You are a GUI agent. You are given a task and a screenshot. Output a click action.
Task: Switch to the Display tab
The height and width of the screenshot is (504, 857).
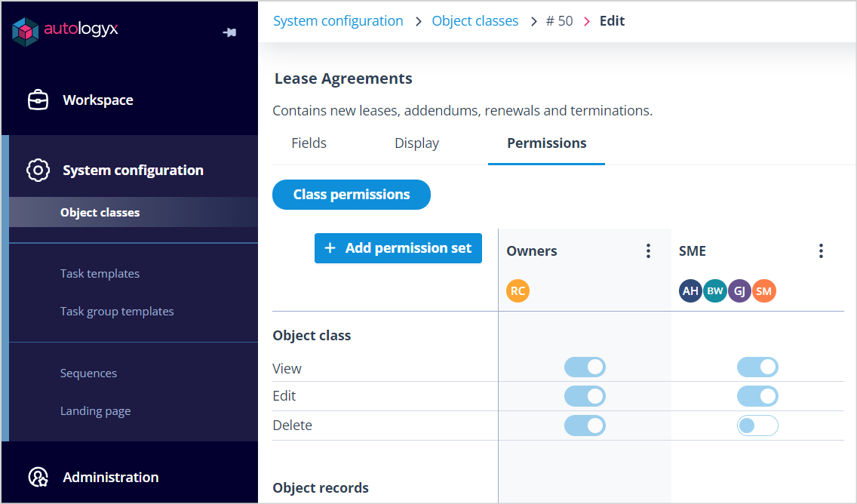coord(416,143)
